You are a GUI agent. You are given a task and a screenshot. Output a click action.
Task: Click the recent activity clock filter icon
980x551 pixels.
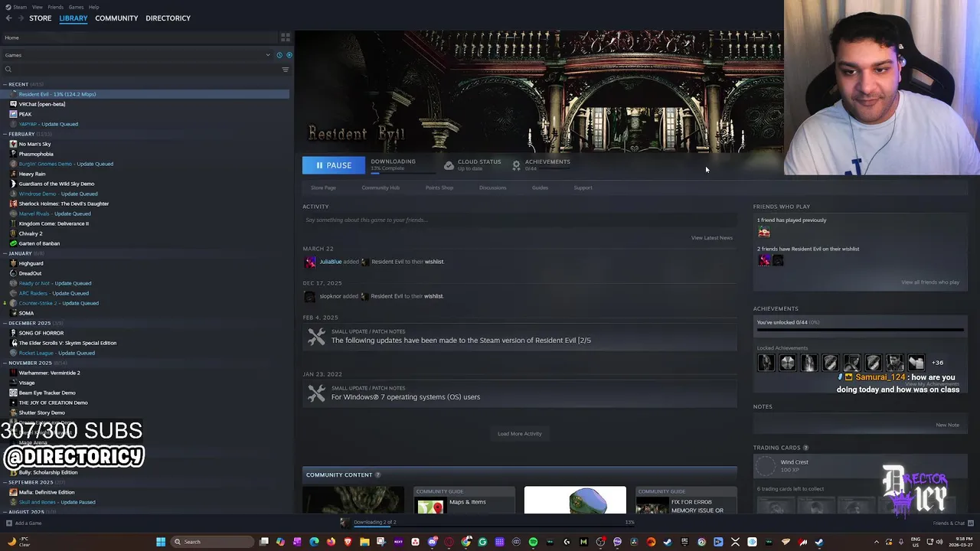pos(279,55)
